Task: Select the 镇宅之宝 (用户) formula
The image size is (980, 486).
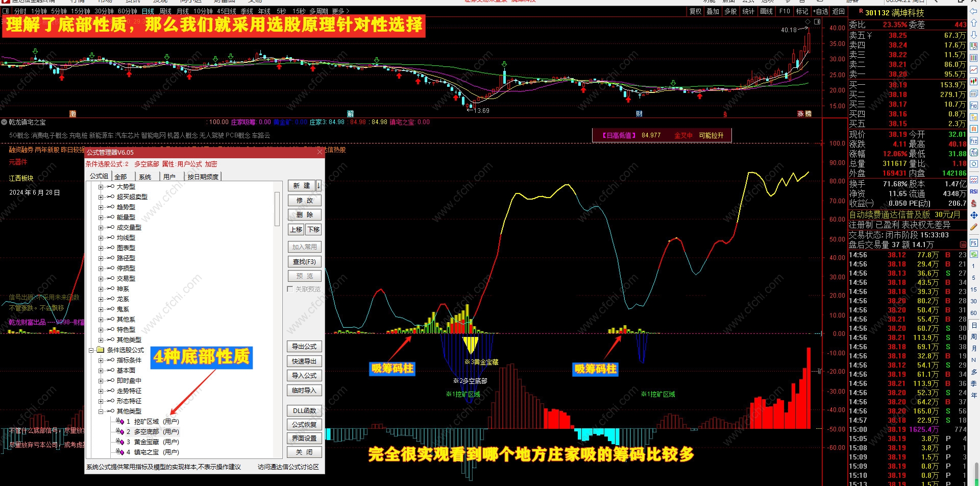Action: pos(153,452)
